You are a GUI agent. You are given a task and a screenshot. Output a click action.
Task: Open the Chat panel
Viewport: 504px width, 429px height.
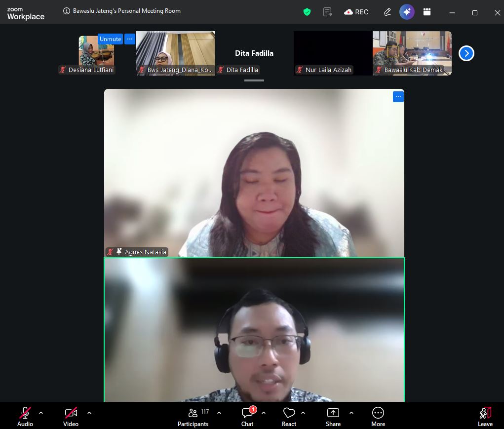(247, 417)
